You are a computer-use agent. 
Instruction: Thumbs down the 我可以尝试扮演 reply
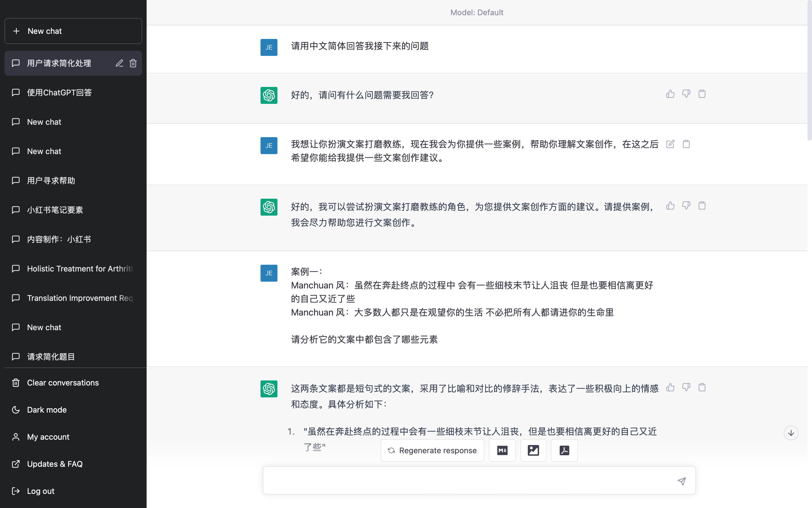(x=686, y=206)
